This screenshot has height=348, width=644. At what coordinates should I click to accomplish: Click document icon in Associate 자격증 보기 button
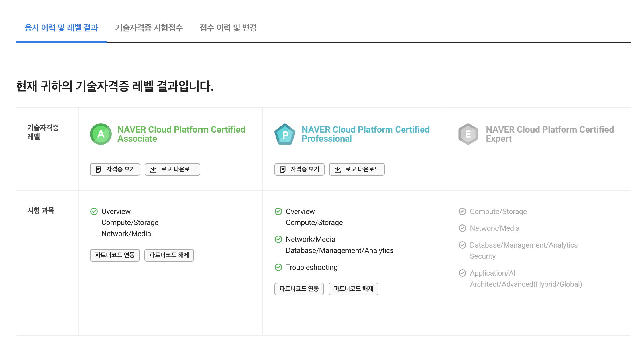(x=99, y=169)
